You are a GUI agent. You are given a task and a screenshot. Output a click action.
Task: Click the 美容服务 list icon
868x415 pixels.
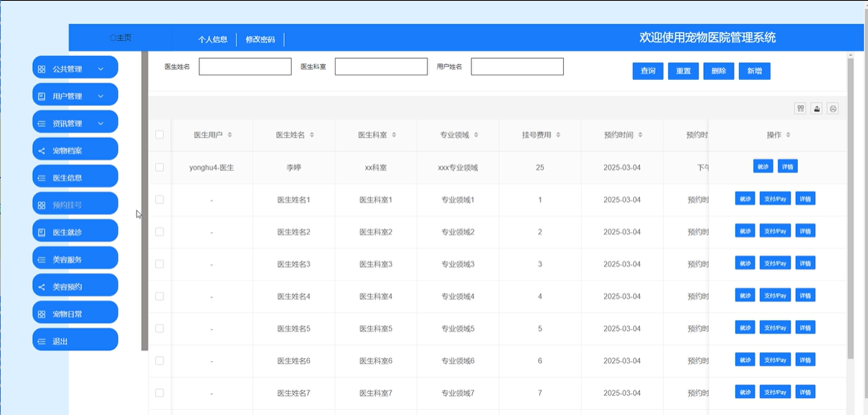[x=42, y=260]
